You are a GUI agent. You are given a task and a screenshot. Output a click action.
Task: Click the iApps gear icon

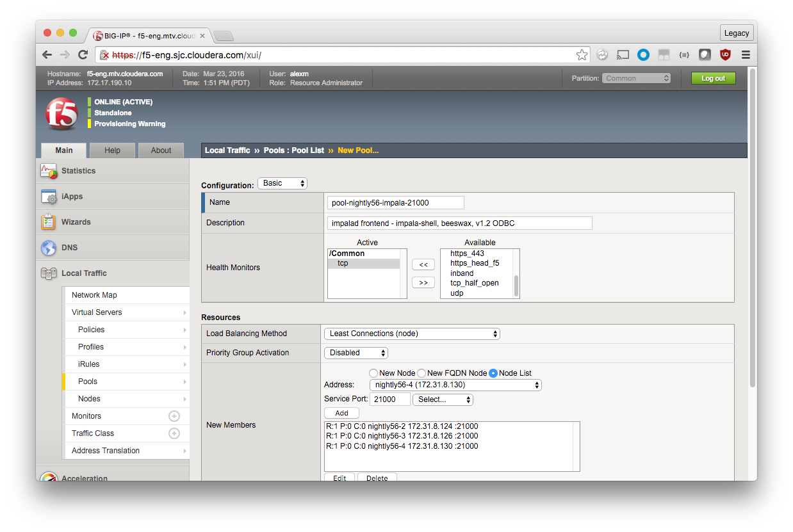49,197
